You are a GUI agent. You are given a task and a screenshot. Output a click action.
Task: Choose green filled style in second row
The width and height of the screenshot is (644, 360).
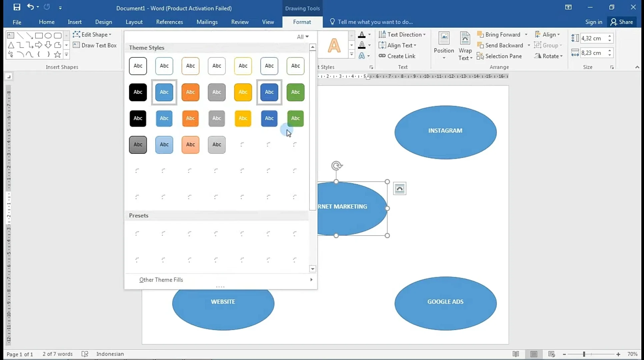pos(295,92)
